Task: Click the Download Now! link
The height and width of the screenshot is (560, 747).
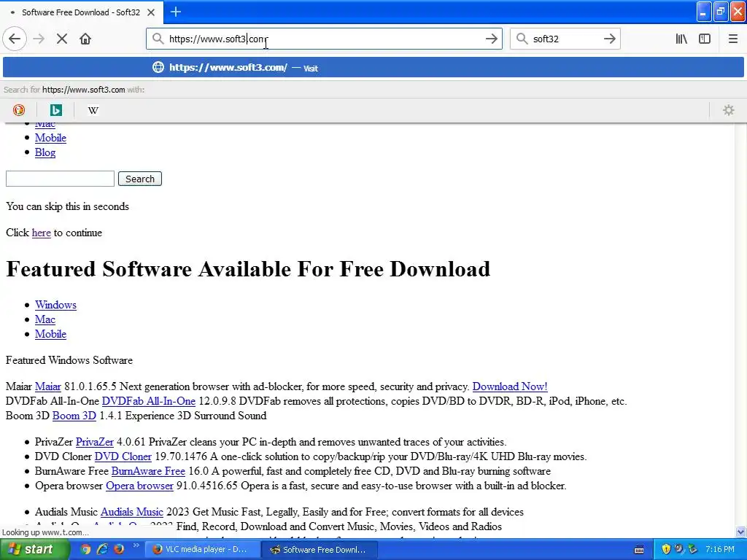Action: point(510,386)
